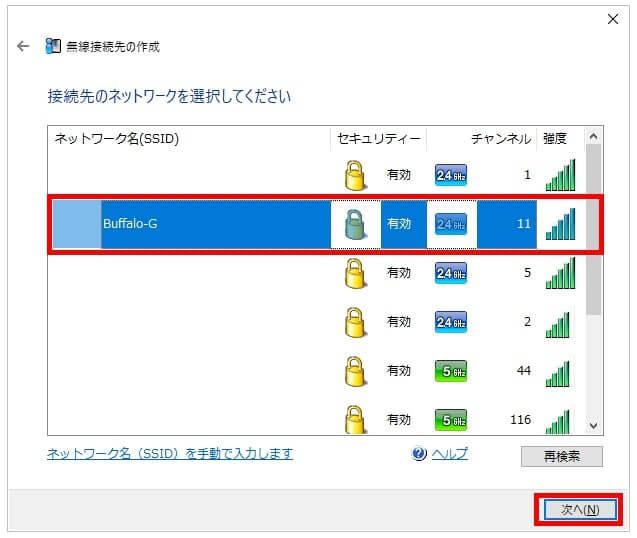Viewport: 637px width, 538px height.
Task: Click channel number 11 in Buffalo-G row
Action: point(524,224)
